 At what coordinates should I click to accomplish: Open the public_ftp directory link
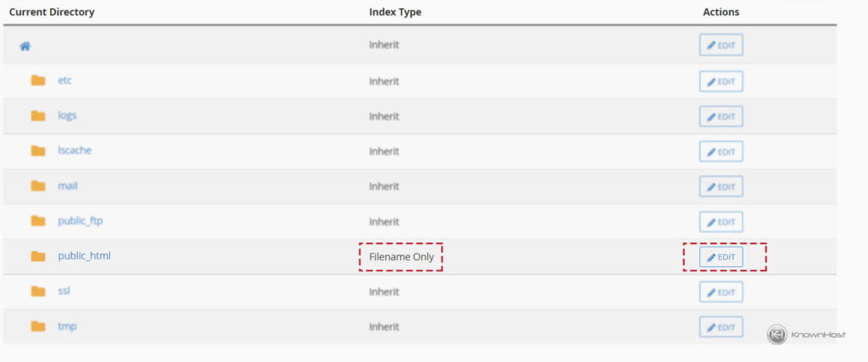81,221
